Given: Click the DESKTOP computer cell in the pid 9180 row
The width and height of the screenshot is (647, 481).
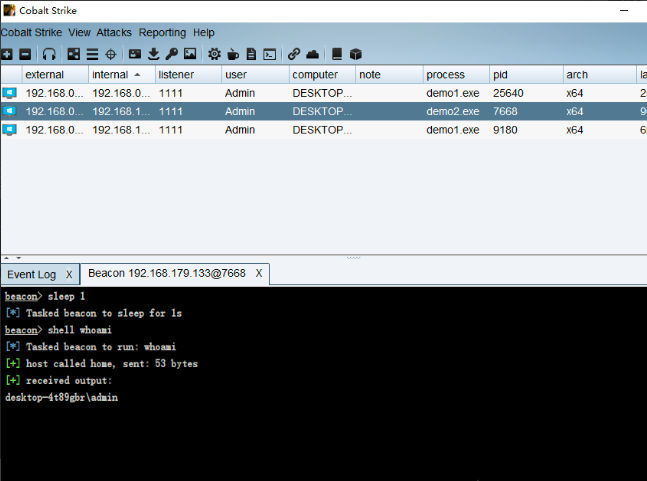Looking at the screenshot, I should click(322, 130).
